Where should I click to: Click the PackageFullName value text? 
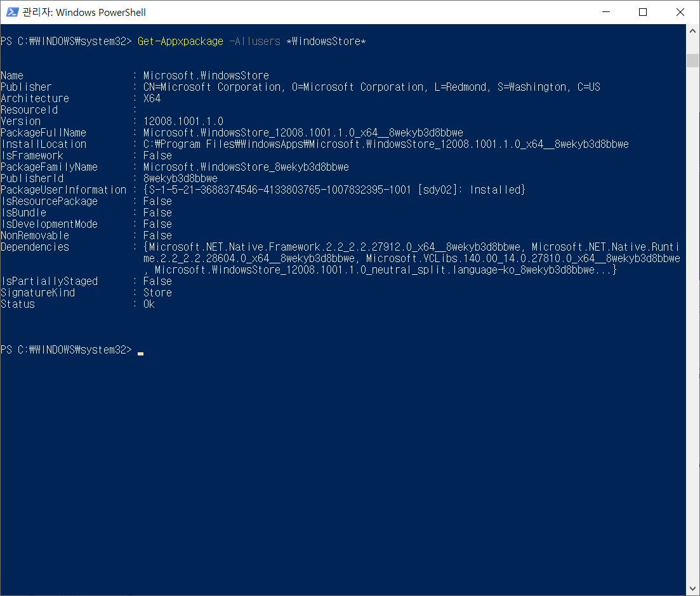[x=303, y=133]
